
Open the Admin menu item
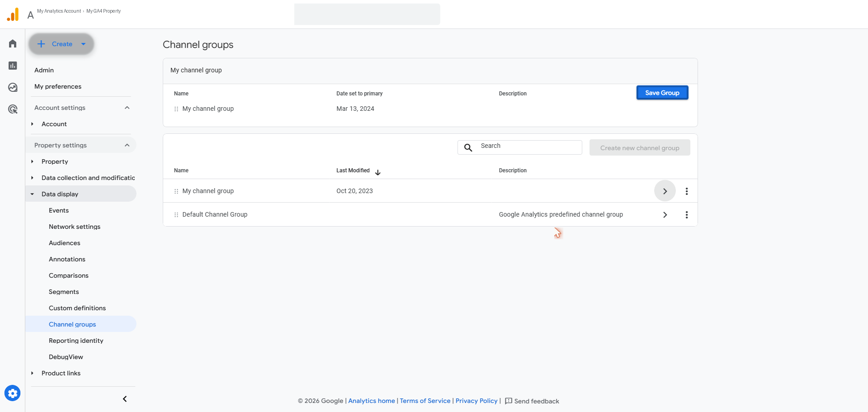tap(44, 70)
